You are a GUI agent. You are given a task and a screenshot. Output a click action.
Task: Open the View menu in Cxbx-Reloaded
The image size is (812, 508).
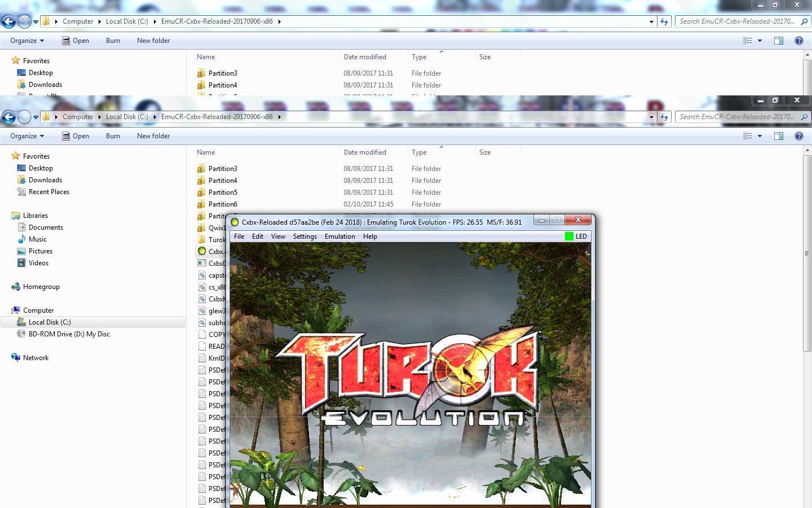pyautogui.click(x=278, y=237)
